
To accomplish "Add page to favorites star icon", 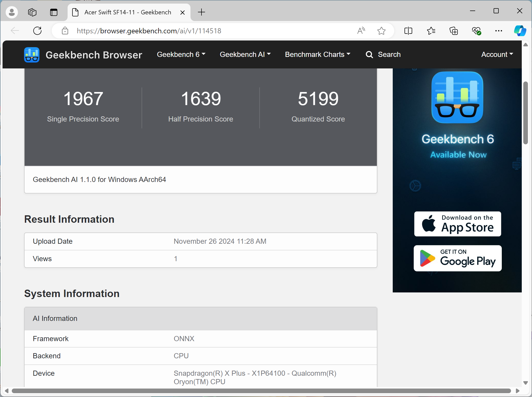I will pyautogui.click(x=381, y=31).
